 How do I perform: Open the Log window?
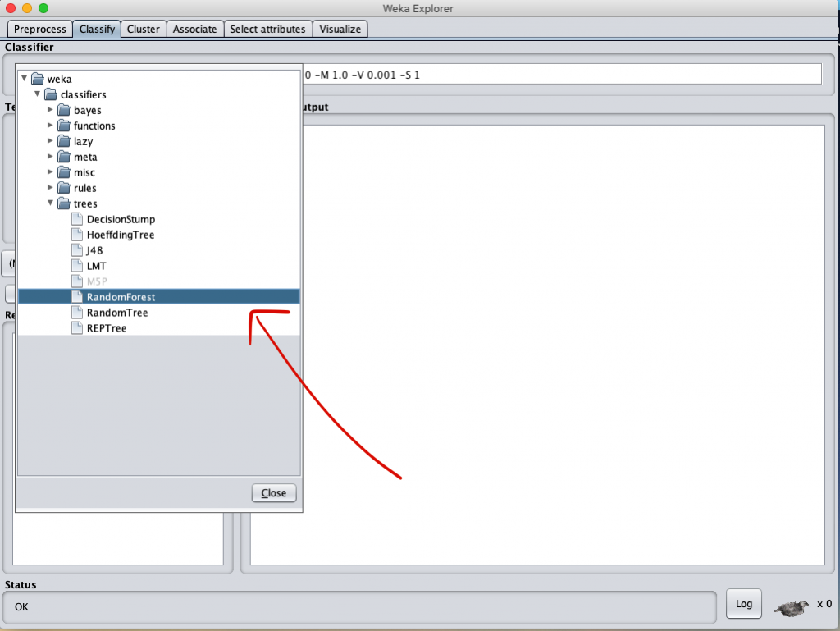click(x=743, y=604)
